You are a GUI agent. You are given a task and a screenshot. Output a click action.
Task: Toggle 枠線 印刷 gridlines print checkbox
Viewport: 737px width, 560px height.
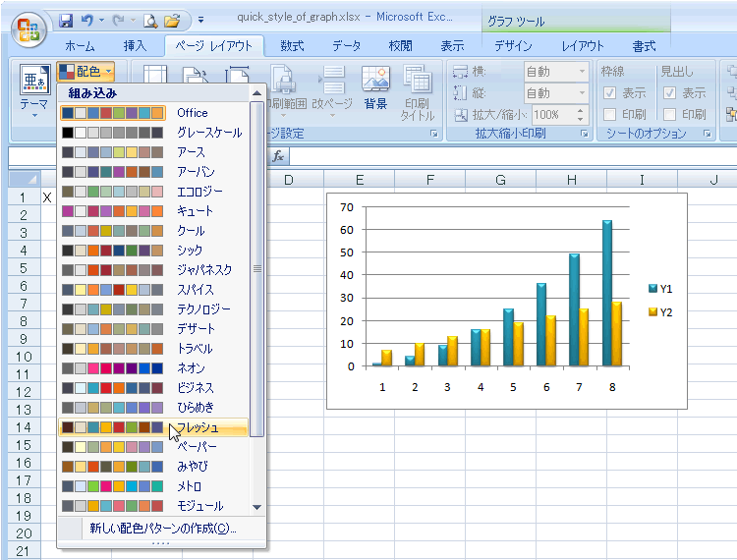[609, 115]
